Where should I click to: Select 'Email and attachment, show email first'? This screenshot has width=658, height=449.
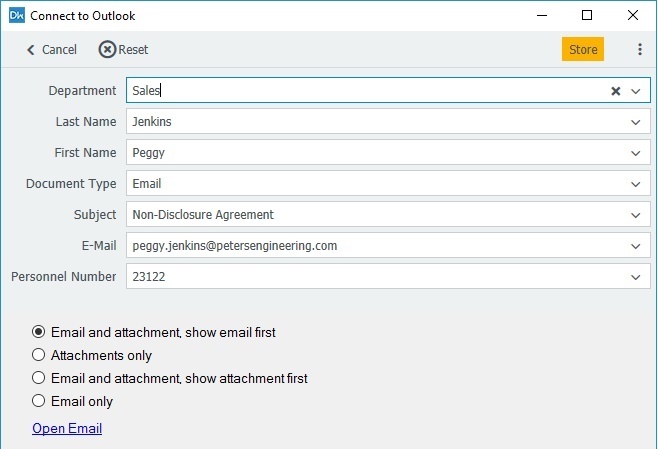click(39, 332)
